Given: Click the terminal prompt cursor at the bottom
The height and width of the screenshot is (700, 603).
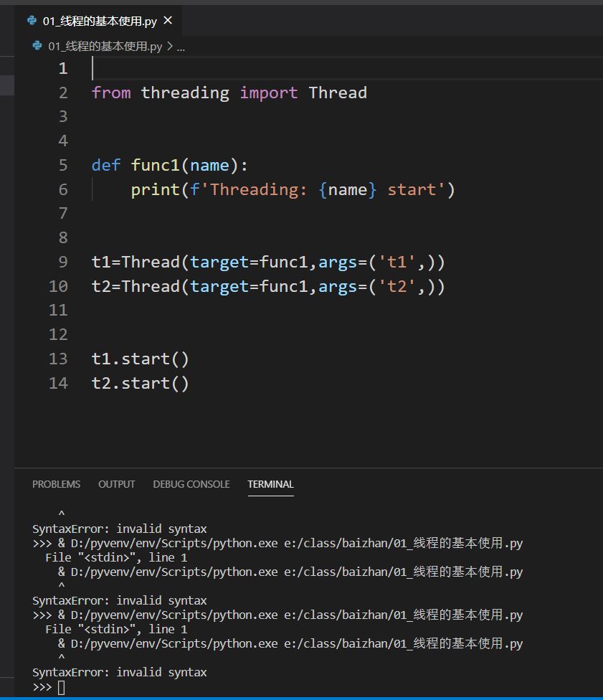Looking at the screenshot, I should [61, 688].
